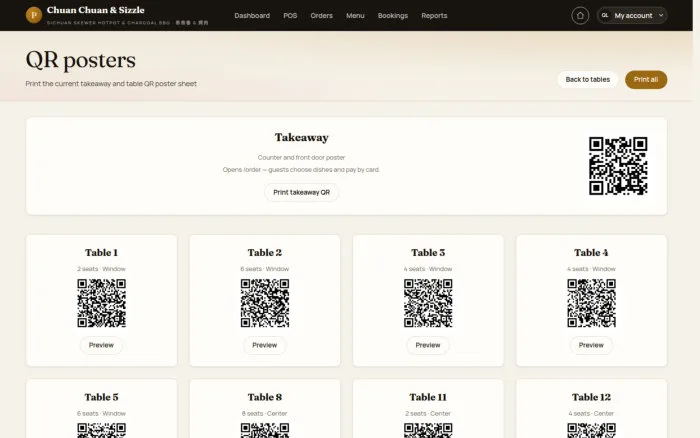
Task: Click the Table 4 QR code
Action: (x=592, y=303)
